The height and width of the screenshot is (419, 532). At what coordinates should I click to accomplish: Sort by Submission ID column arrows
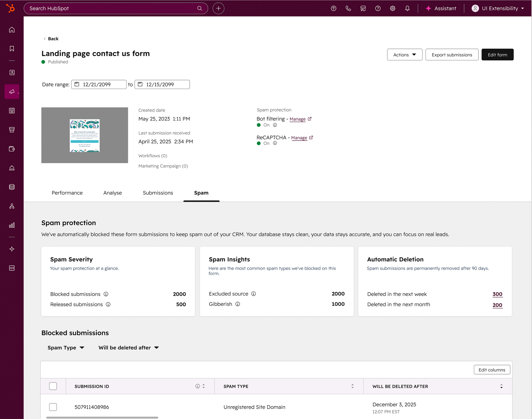click(x=204, y=386)
